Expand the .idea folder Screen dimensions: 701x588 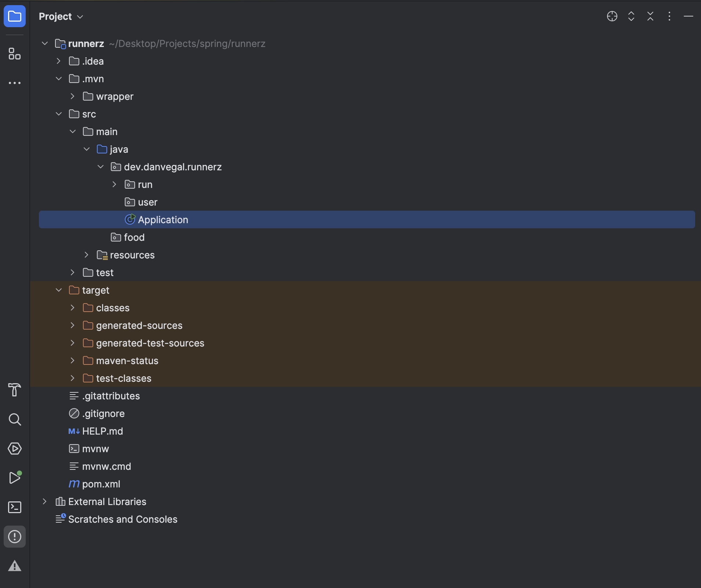tap(59, 61)
